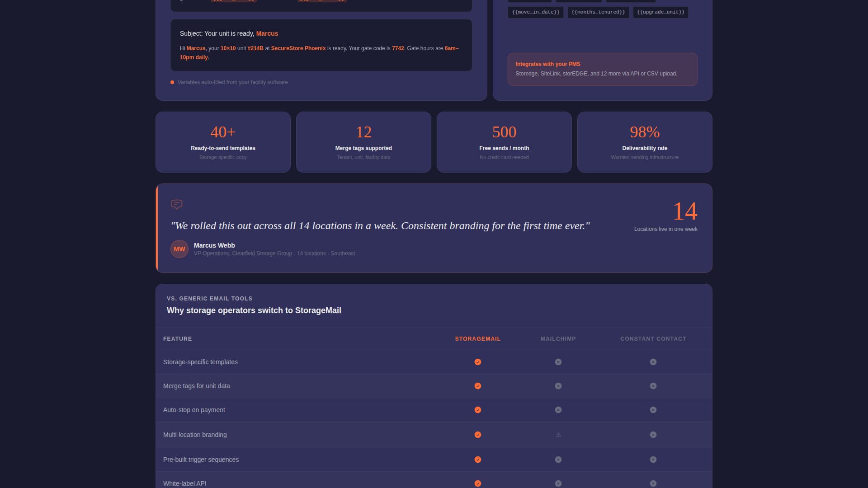Screen dimensions: 868x488
Task: Open the Integrates with your PMS callout
Action: coord(602,69)
